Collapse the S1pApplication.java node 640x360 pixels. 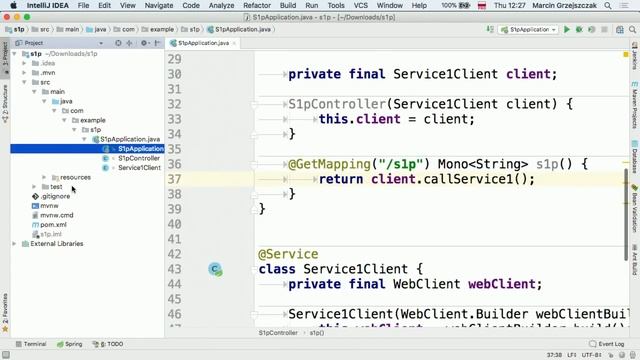coord(84,139)
